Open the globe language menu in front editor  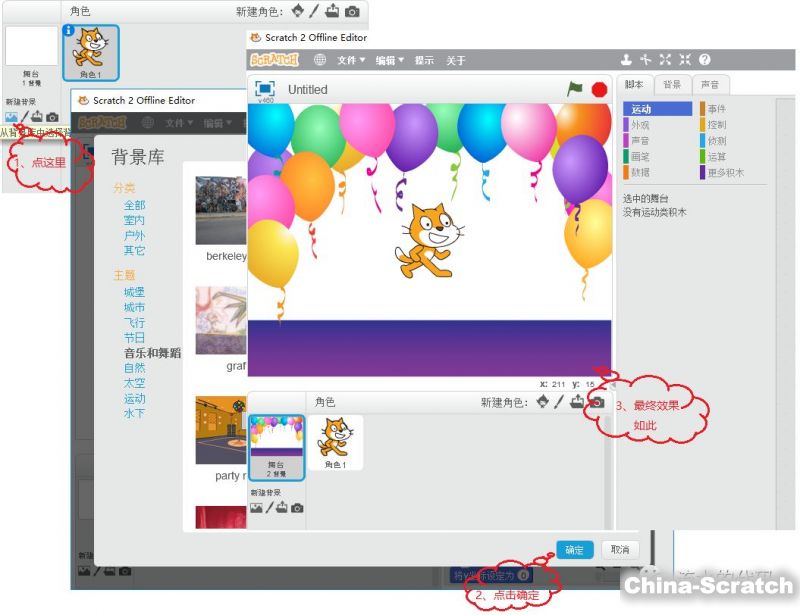320,60
